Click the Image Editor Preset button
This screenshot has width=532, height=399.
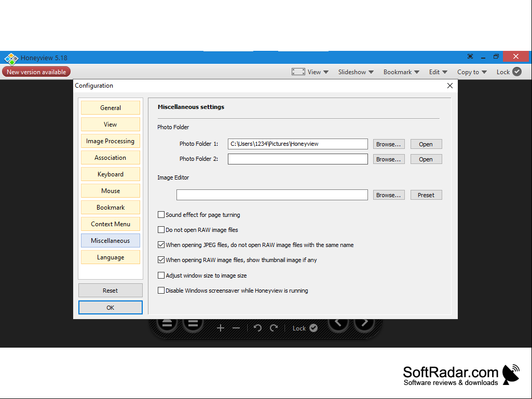click(426, 195)
